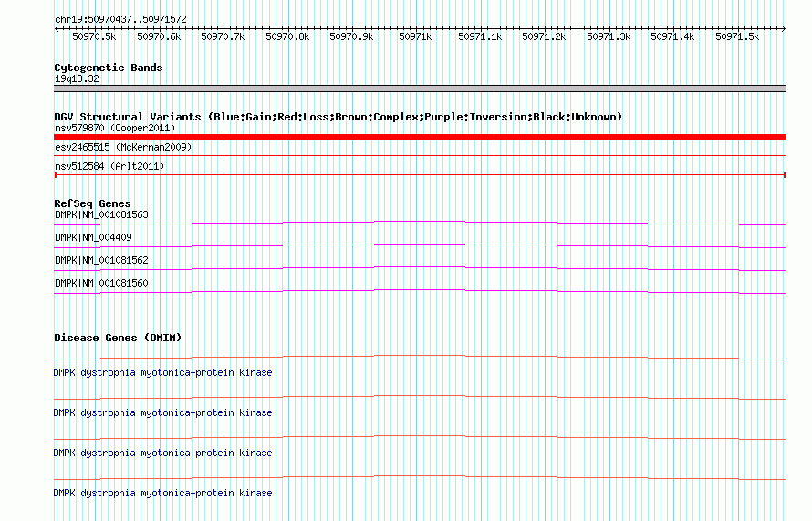This screenshot has height=521, width=812.
Task: Click the third orange OMIM gene line
Action: tap(420, 438)
